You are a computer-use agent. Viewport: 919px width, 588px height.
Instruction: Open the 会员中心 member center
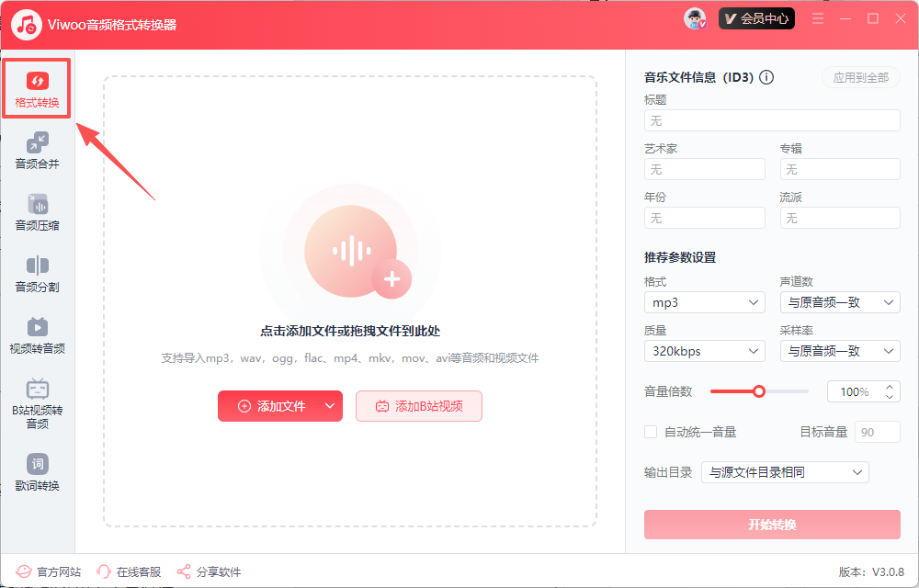coord(756,17)
